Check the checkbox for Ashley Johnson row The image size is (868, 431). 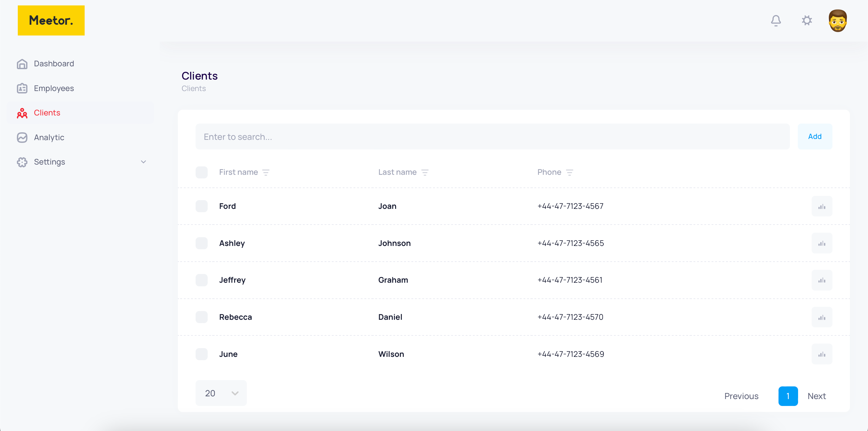pos(202,243)
